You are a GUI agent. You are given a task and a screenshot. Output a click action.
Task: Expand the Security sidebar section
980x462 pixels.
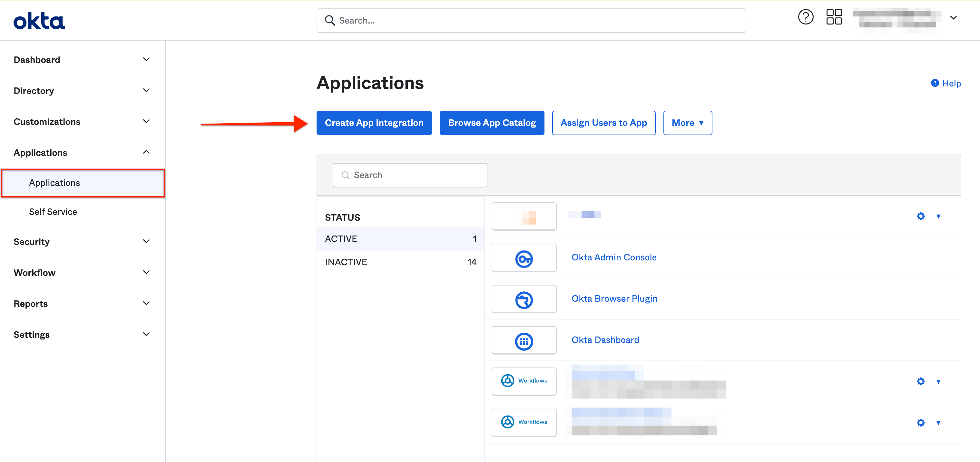coord(146,241)
